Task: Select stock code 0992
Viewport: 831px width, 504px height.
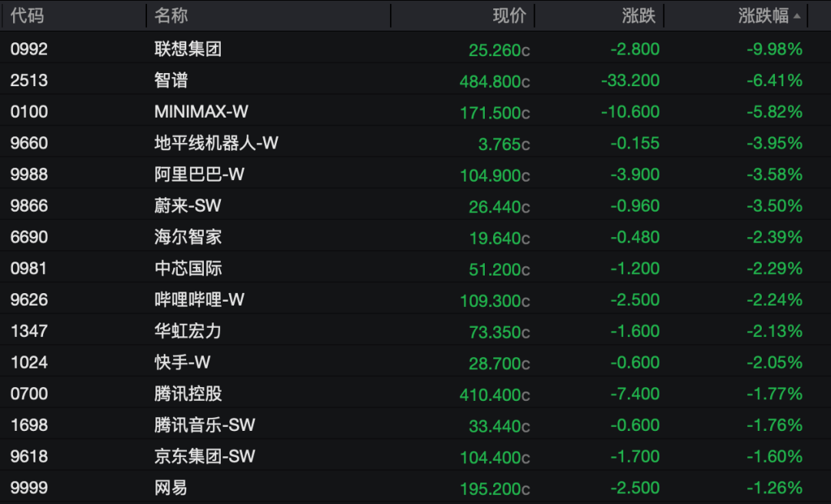Action: click(x=29, y=49)
